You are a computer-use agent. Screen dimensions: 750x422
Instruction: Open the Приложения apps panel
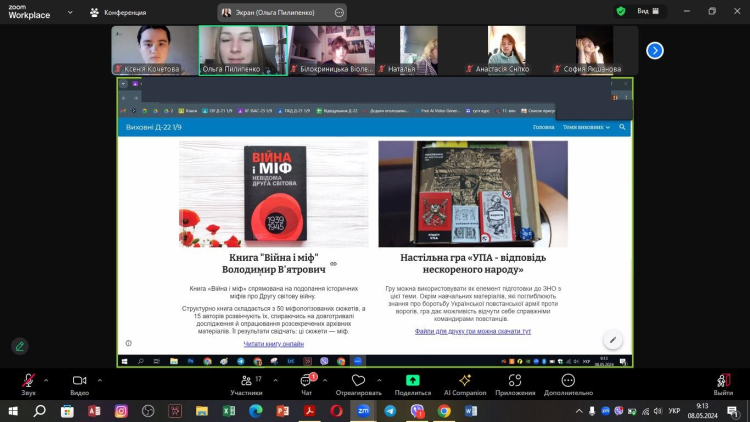[x=515, y=383]
